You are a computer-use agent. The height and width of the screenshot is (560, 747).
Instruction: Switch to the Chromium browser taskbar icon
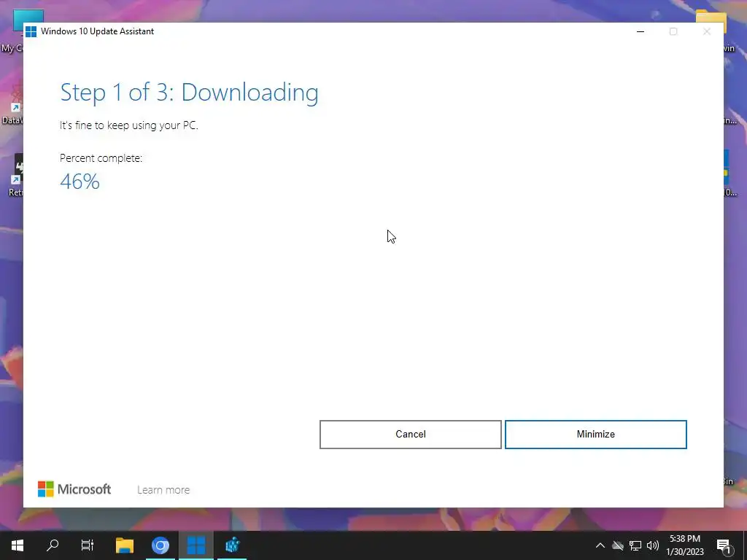160,545
